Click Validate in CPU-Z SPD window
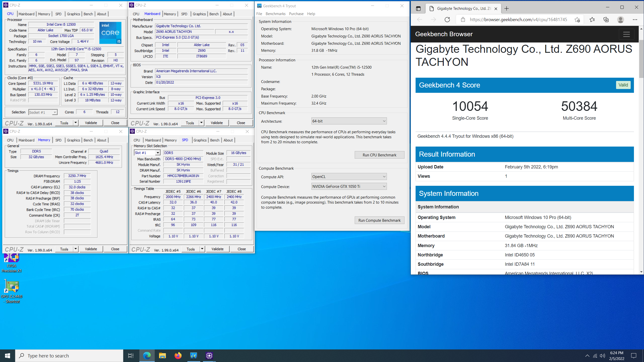 (217, 249)
